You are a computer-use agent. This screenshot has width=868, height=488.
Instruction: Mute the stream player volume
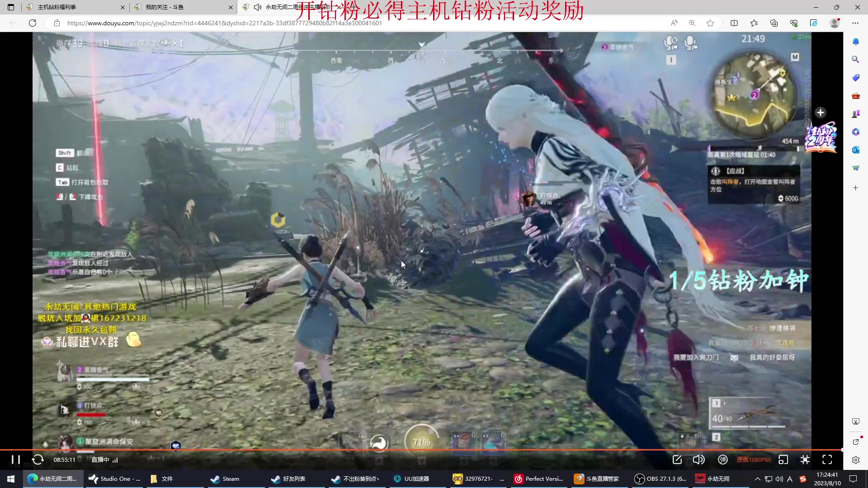(698, 460)
